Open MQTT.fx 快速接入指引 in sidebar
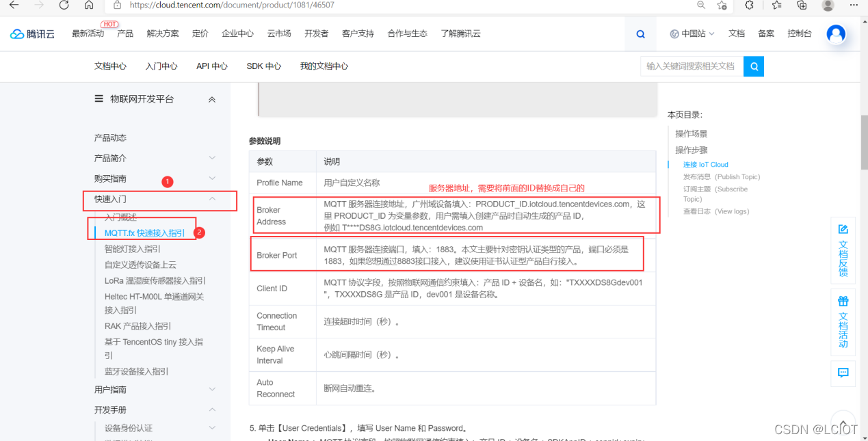The image size is (868, 441). tap(144, 233)
